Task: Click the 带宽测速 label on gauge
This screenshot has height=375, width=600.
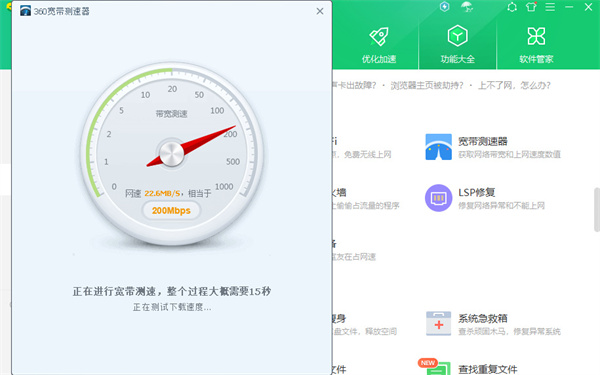Action: point(171,114)
